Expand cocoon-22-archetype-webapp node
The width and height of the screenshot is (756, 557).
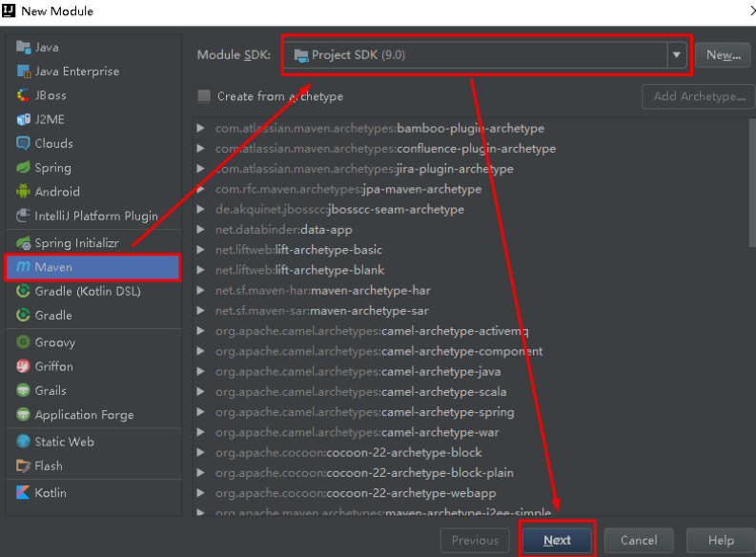pos(200,493)
